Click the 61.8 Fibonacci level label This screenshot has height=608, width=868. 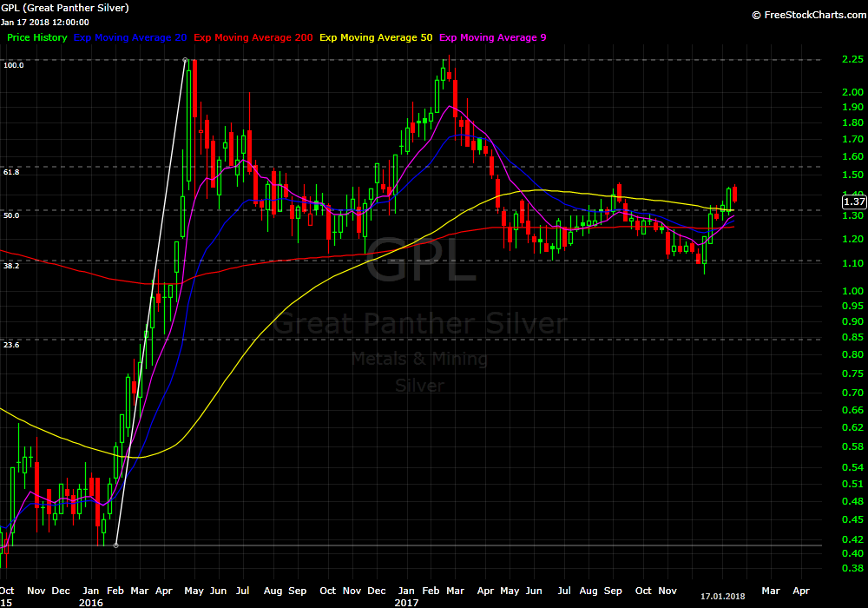point(11,172)
